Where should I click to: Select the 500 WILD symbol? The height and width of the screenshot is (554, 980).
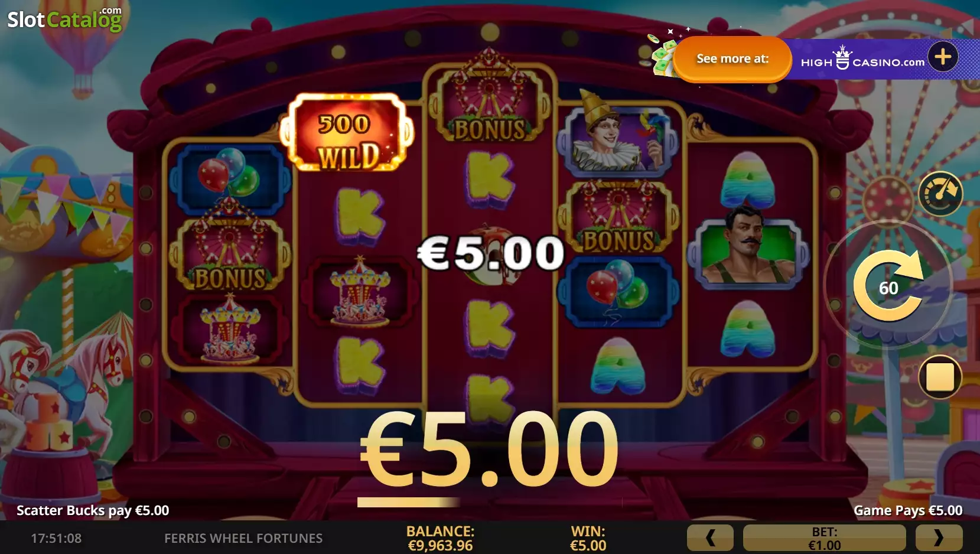click(346, 133)
